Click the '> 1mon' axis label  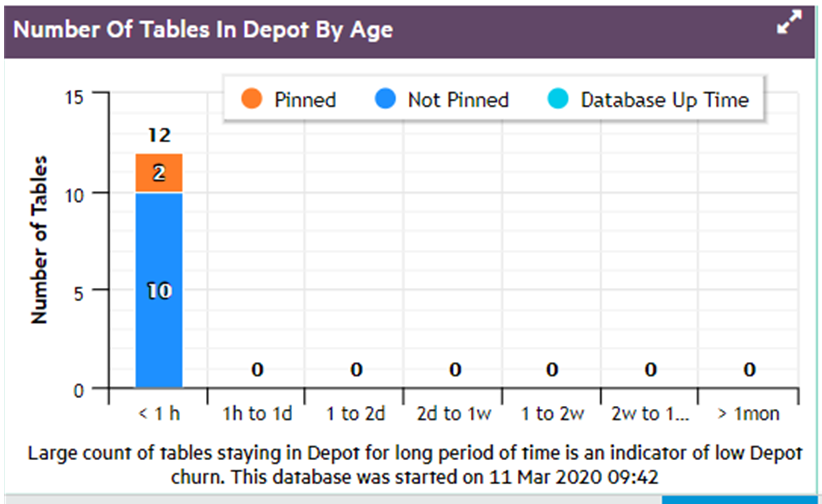coord(749,414)
